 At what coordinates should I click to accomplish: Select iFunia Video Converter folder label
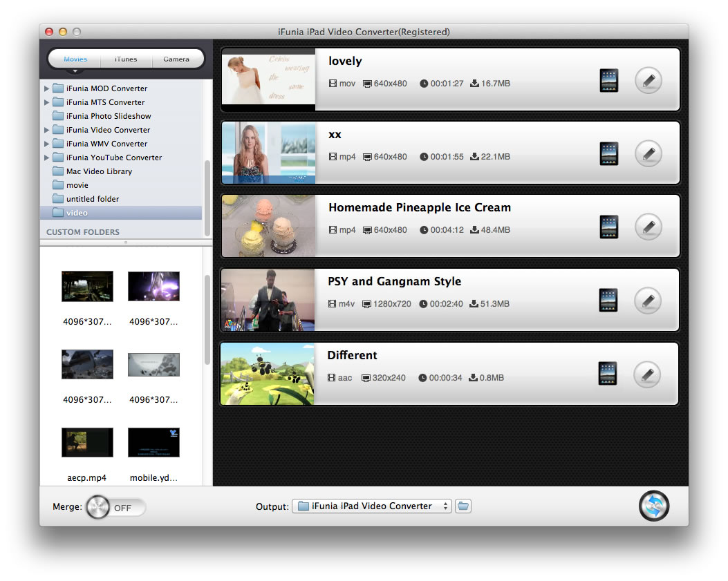click(108, 130)
